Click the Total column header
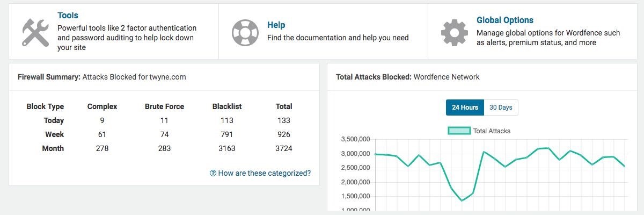The width and height of the screenshot is (644, 215). [x=284, y=106]
